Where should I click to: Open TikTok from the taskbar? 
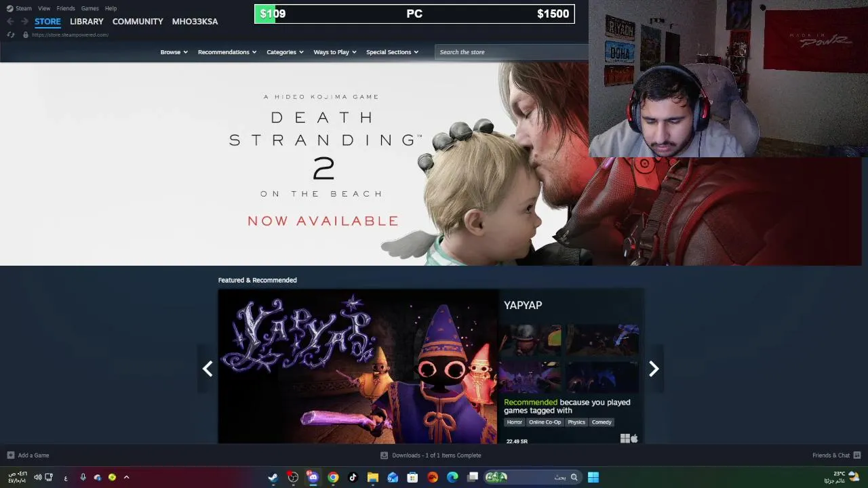click(x=353, y=477)
